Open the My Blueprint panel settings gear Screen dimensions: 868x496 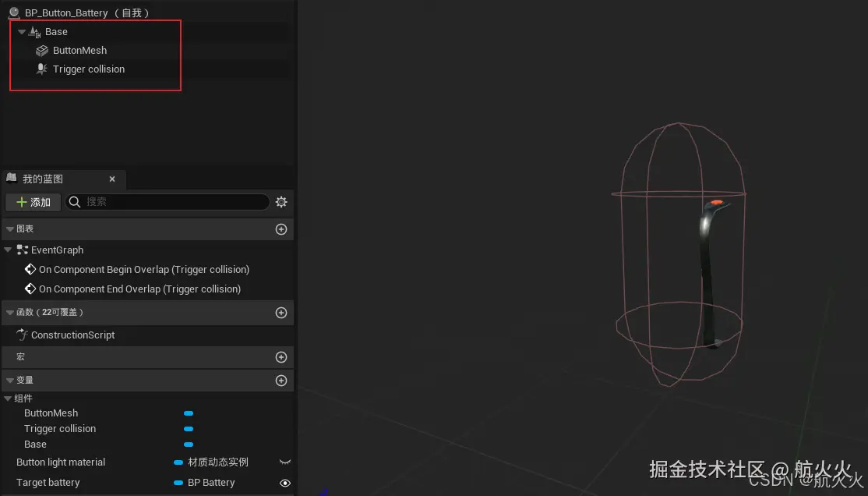pyautogui.click(x=281, y=202)
